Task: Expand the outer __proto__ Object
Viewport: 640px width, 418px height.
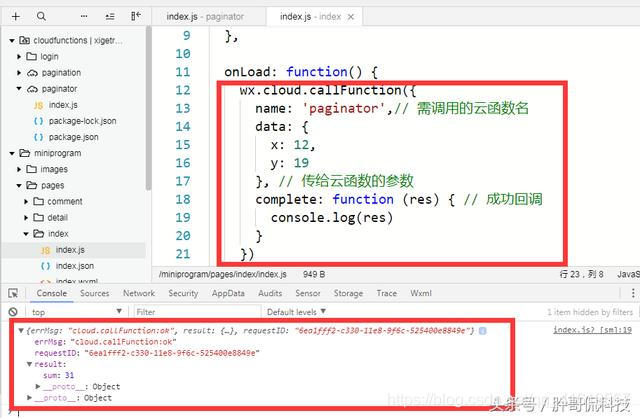Action: 29,398
